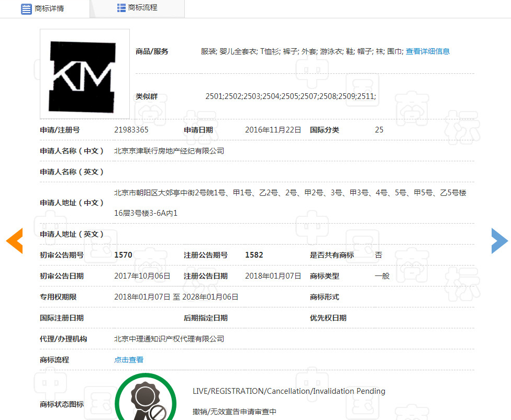Screen dimensions: 511x420
Task: Click preliminary announcement issue number 1570
Action: click(x=123, y=255)
